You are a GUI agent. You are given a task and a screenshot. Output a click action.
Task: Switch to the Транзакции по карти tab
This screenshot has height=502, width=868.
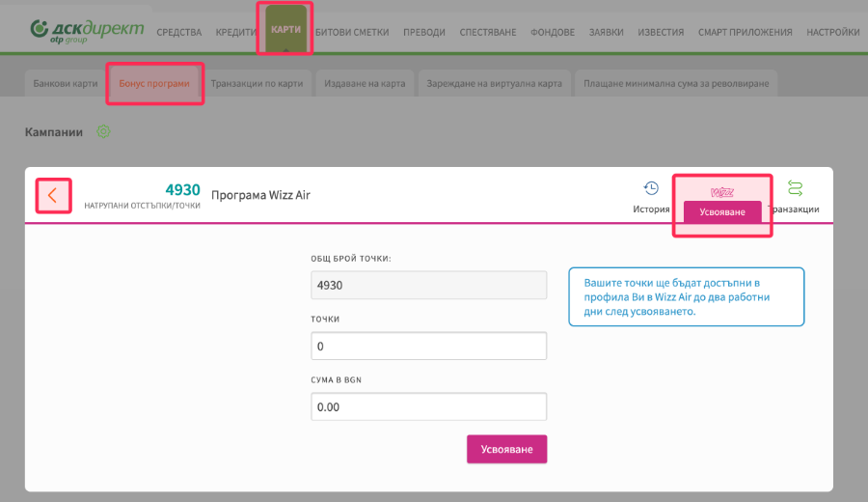(257, 83)
